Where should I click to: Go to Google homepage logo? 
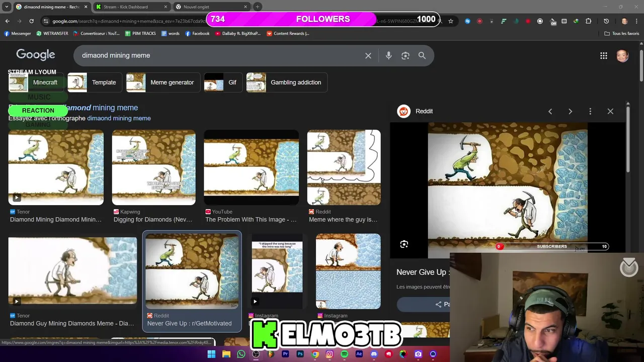(35, 55)
